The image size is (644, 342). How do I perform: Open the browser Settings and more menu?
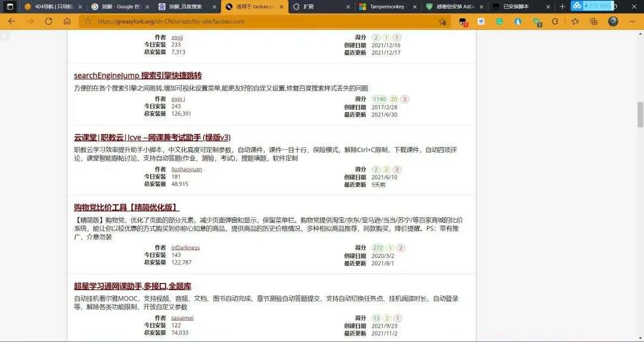(x=632, y=22)
